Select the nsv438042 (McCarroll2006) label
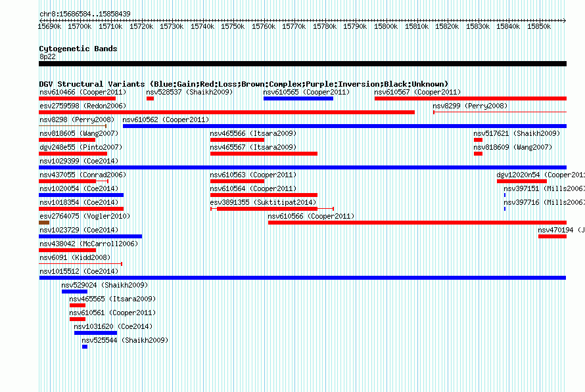 89,244
